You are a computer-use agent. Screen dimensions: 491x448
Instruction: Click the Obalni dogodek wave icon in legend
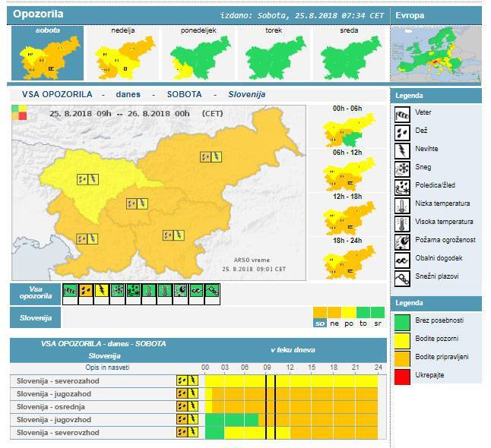coord(402,259)
